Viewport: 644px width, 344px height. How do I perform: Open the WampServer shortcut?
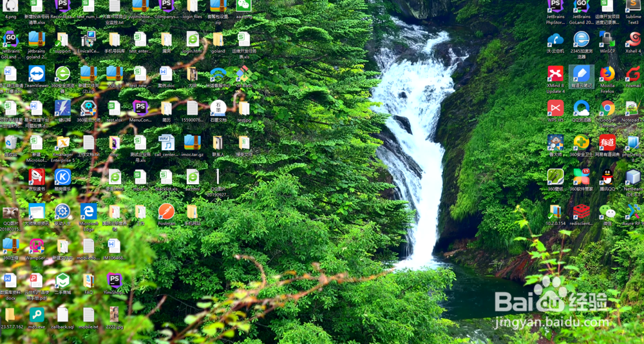[x=37, y=246]
